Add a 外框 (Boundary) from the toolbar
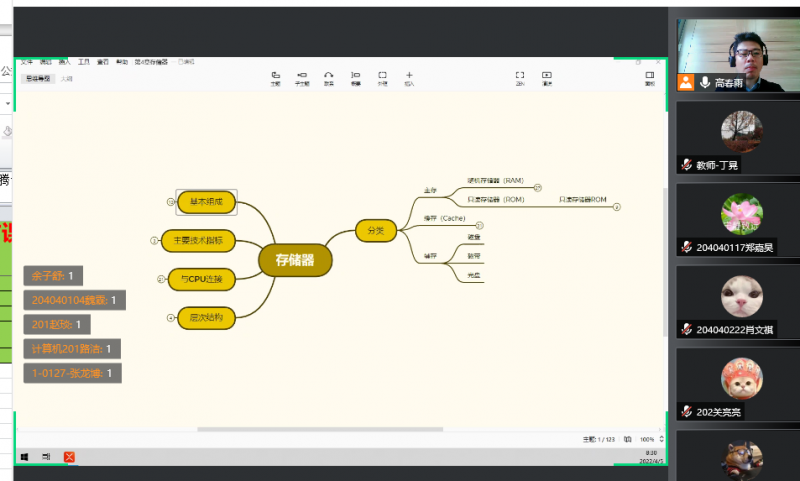Viewport: 800px width, 481px height. [382, 77]
